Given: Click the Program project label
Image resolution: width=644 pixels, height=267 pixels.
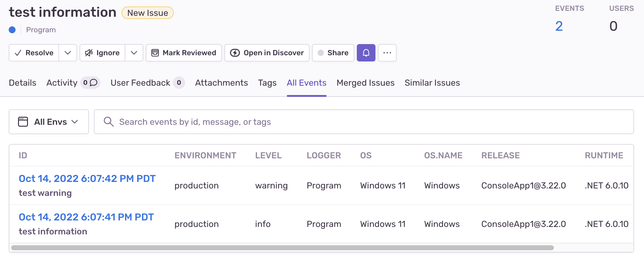Looking at the screenshot, I should [x=41, y=30].
